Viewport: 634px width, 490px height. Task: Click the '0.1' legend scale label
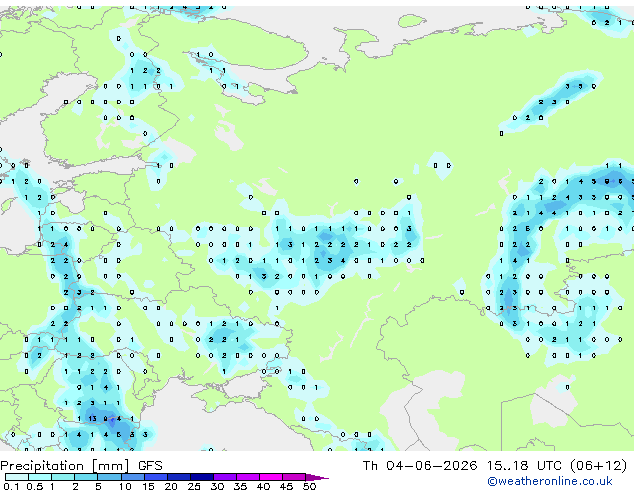(x=11, y=486)
